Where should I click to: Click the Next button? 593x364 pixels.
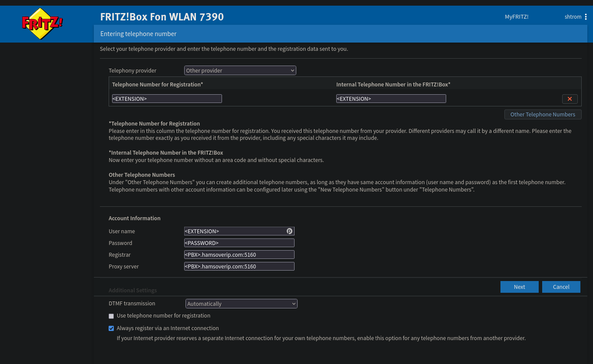520,287
